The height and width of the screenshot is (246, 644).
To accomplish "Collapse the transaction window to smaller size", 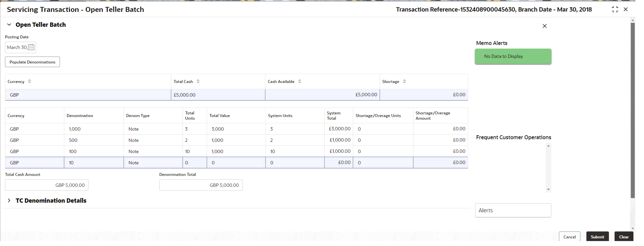I will tap(615, 10).
